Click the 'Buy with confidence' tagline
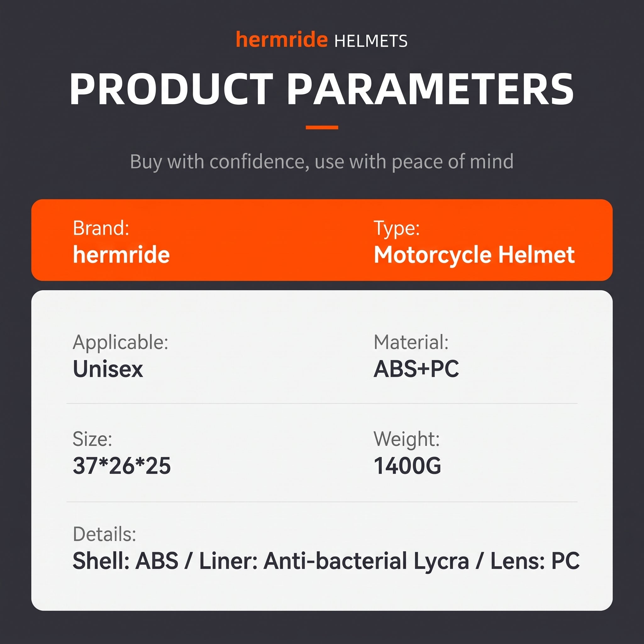This screenshot has height=644, width=644. [x=322, y=162]
